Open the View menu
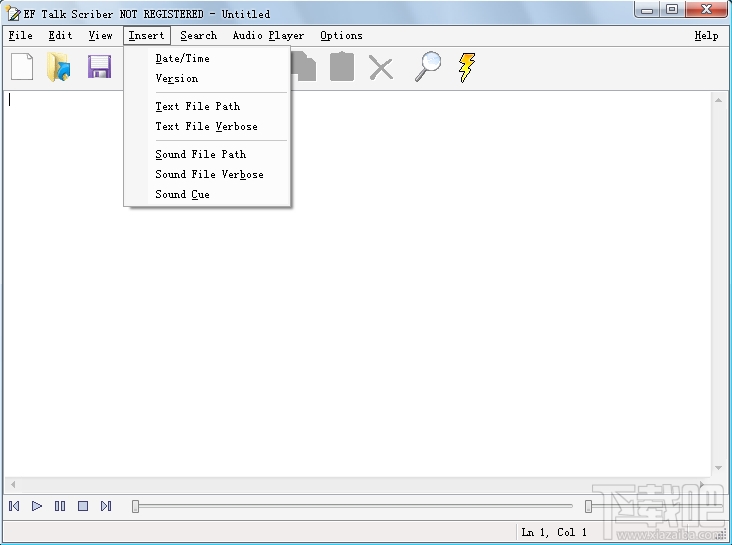The image size is (732, 545). [100, 35]
